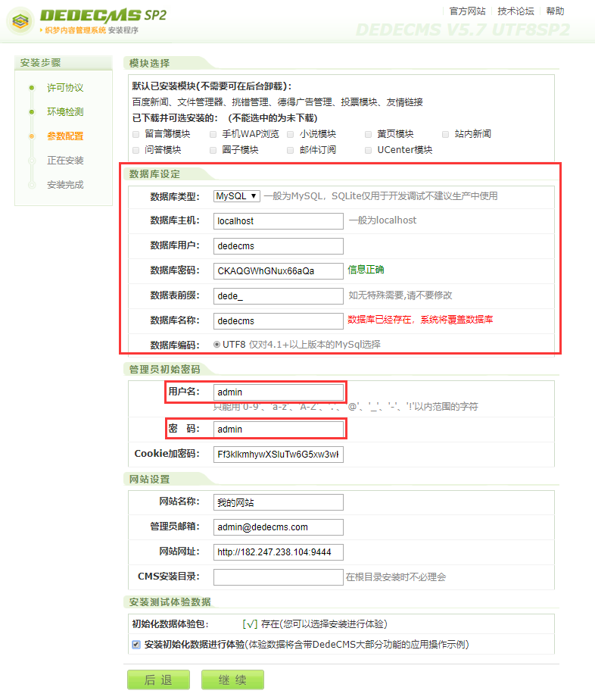Click the 安装测试体验数据 section heading

coord(170,602)
